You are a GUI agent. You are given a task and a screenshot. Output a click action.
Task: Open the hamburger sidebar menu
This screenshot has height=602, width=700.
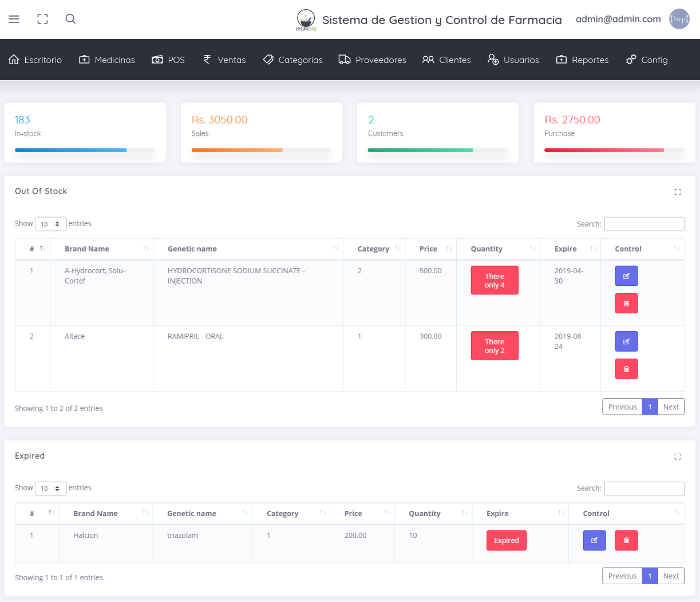tap(14, 19)
